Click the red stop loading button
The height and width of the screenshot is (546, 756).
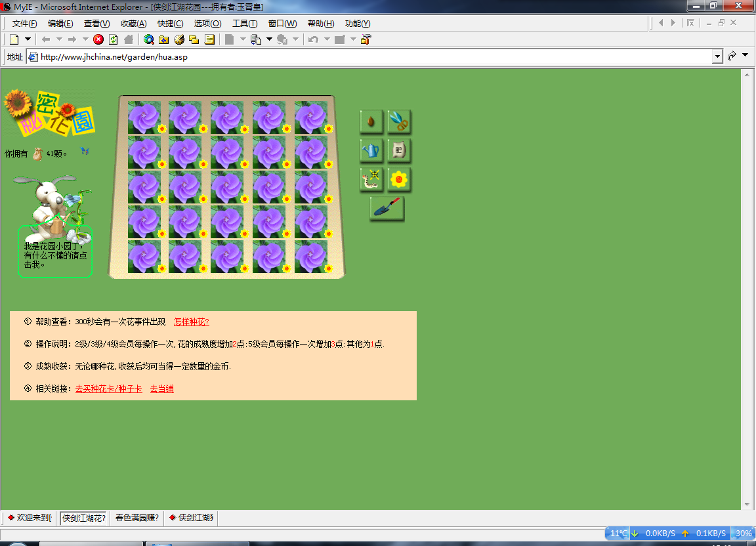pos(98,39)
